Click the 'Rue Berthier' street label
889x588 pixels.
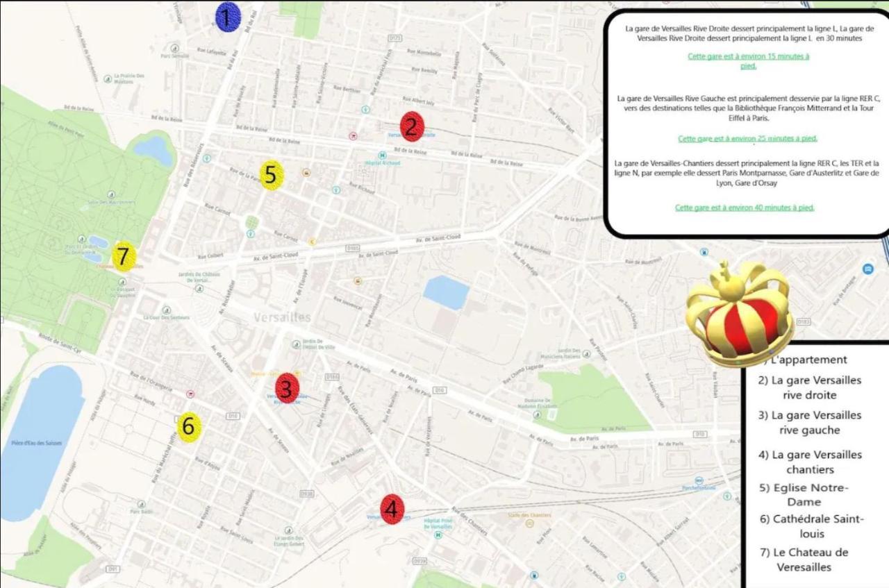348,90
